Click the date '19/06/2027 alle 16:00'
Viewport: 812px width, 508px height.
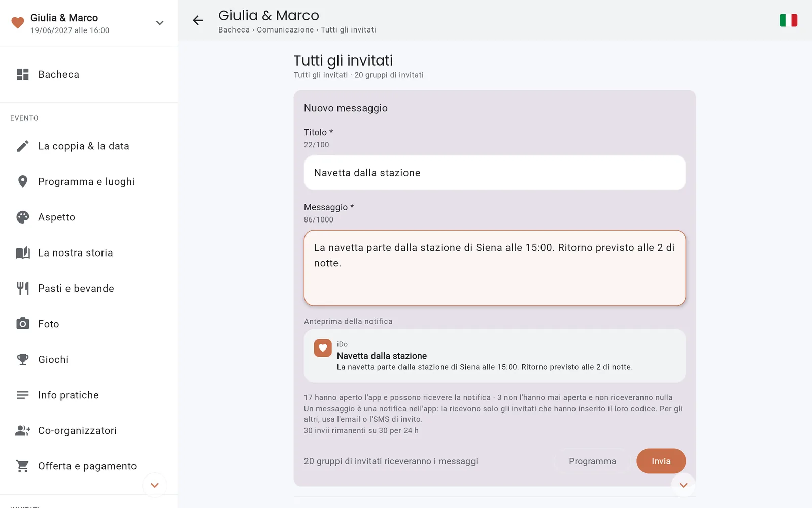point(70,30)
